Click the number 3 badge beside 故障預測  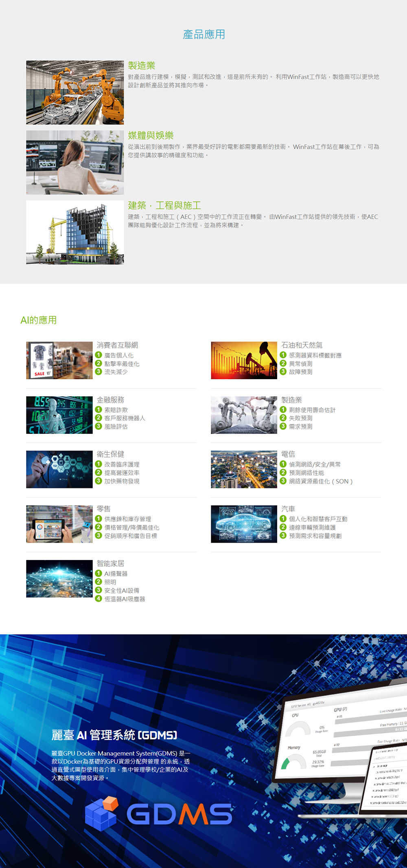[283, 371]
